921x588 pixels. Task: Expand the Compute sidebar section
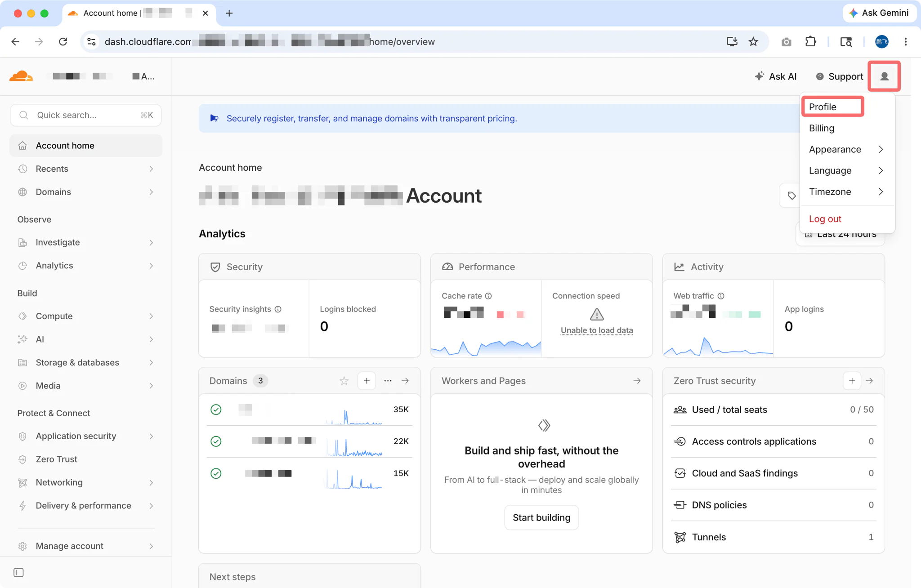click(86, 316)
